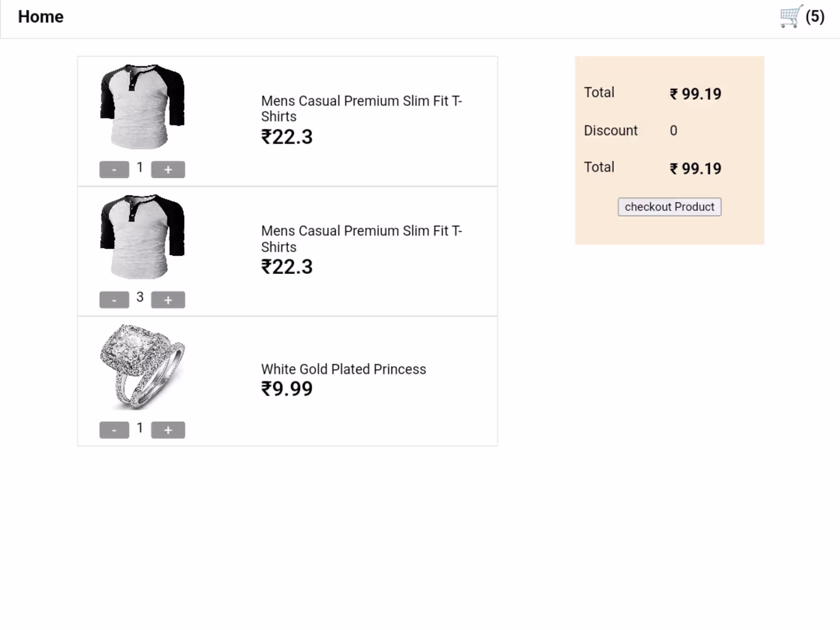The width and height of the screenshot is (840, 630).
Task: Click the topmost Mens Casual Premium title
Action: point(361,109)
